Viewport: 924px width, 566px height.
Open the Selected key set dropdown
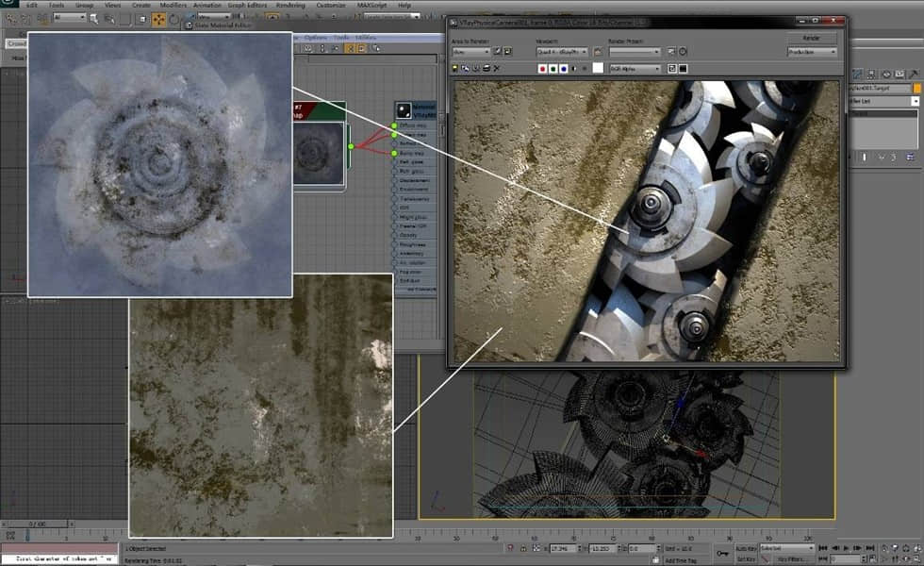point(786,548)
